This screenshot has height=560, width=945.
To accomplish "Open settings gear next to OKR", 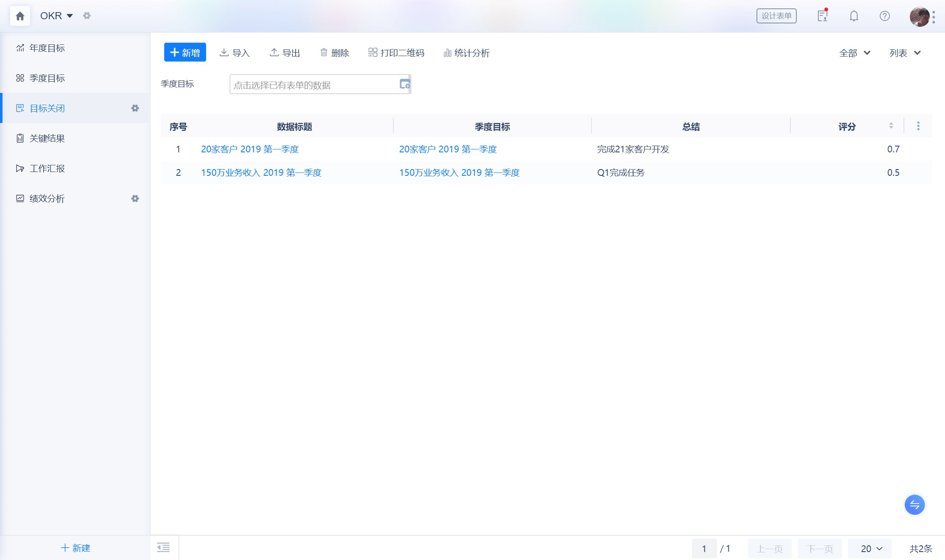I will 87,16.
